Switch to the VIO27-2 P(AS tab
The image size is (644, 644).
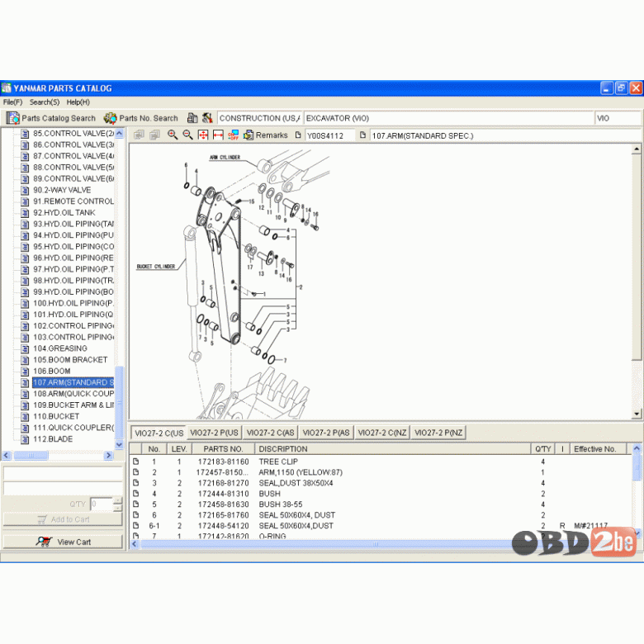(325, 433)
